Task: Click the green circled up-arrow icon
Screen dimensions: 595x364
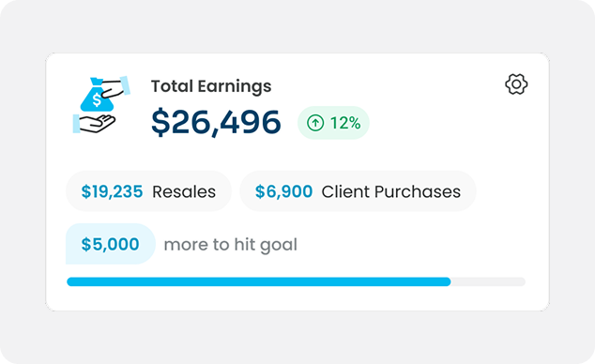Action: tap(315, 123)
